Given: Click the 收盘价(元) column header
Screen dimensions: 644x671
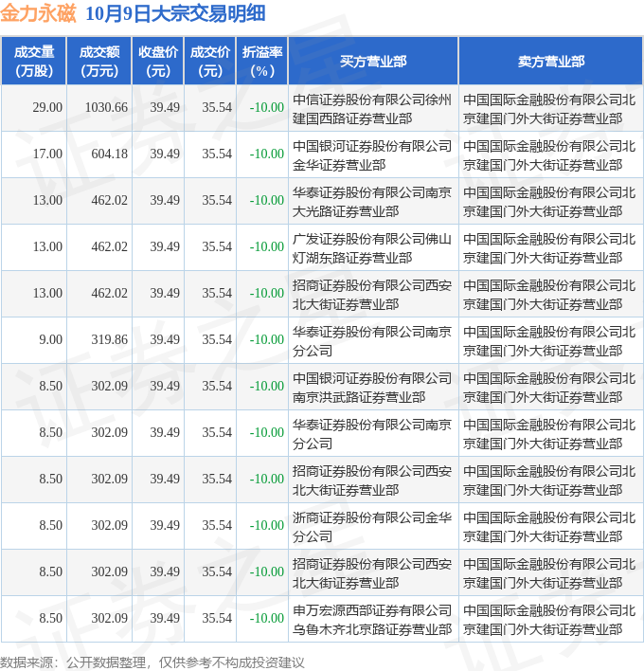Looking at the screenshot, I should click(x=158, y=62).
